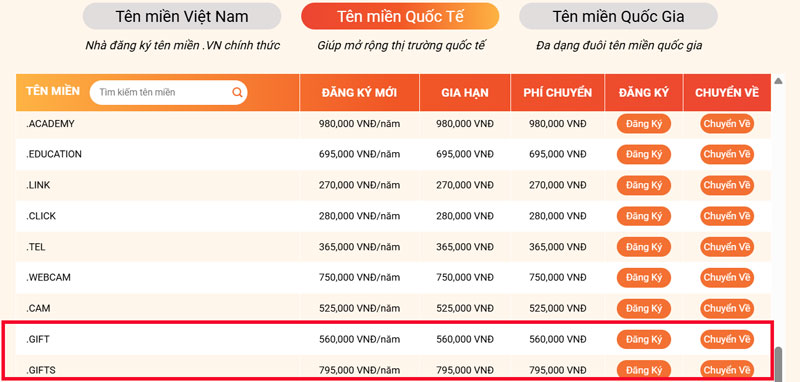Register the .CLICK domain

point(644,216)
